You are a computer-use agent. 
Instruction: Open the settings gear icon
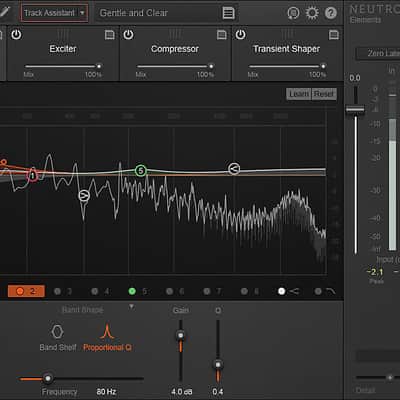312,13
